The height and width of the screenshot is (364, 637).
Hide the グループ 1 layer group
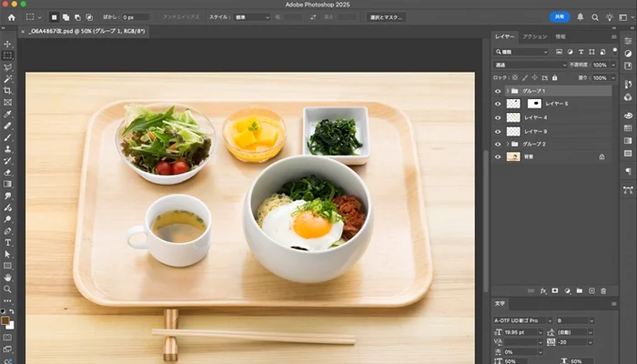tap(498, 91)
